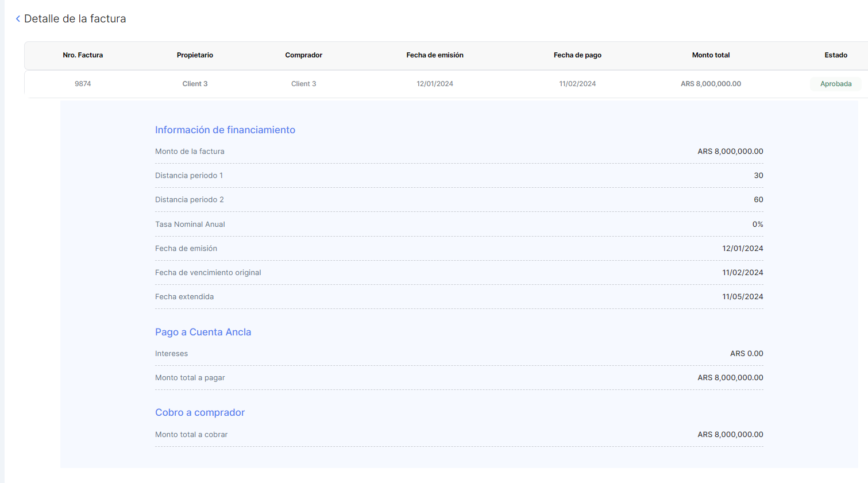Image resolution: width=868 pixels, height=483 pixels.
Task: Sort by the 'Propietario' column header
Action: tap(195, 55)
